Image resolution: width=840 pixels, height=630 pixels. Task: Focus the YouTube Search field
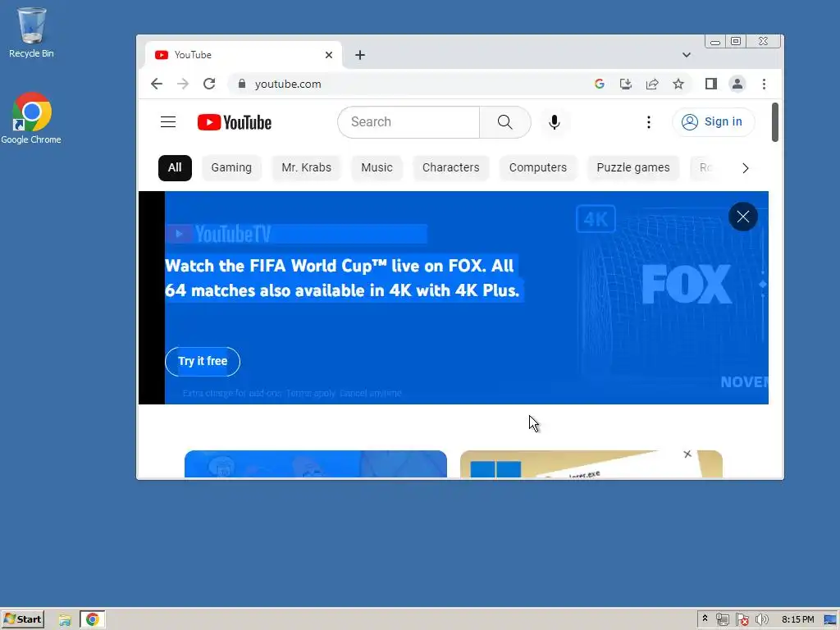pos(409,122)
